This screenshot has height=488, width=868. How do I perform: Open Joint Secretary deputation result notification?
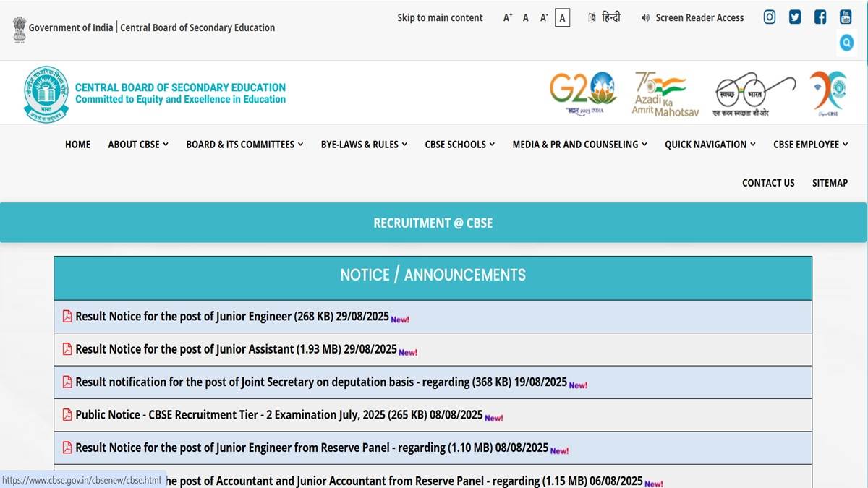(x=321, y=382)
